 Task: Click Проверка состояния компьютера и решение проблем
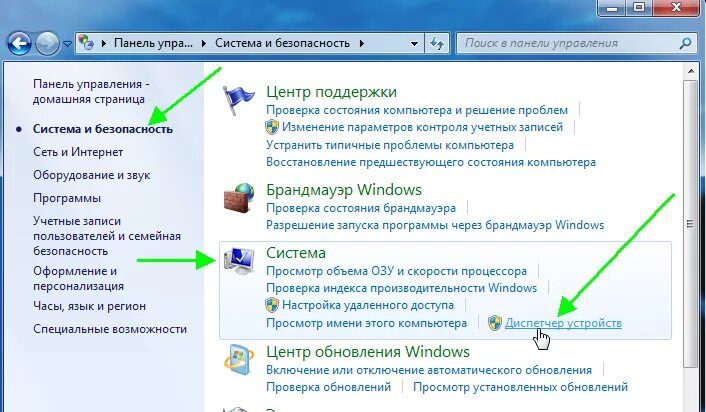[x=417, y=110]
